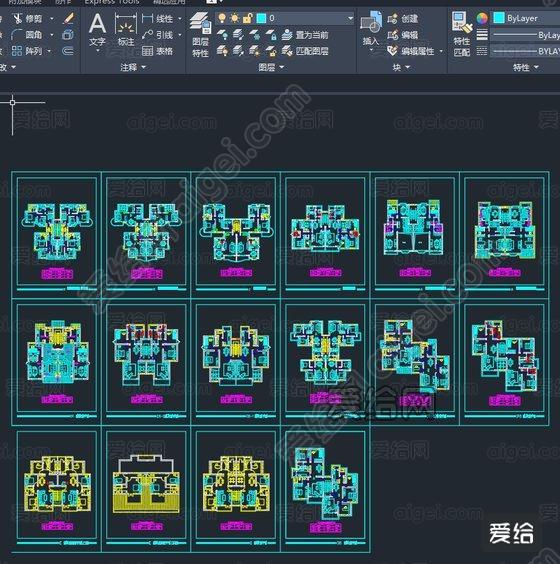
Task: Open the linetype BYLAYER dropdown
Action: coord(525,51)
